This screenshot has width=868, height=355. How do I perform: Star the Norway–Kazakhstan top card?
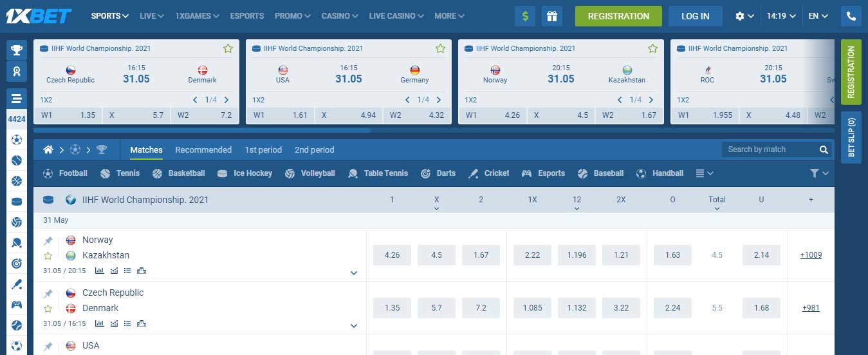(x=652, y=48)
